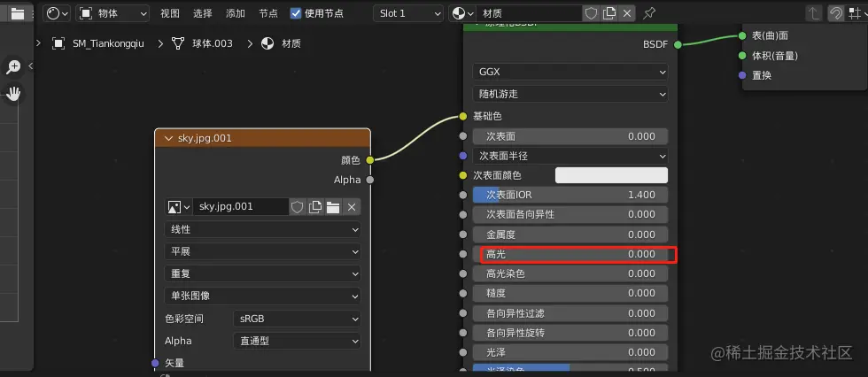Screen dimensions: 868x377
Task: Click the 颜色 output socket
Action: coord(370,160)
